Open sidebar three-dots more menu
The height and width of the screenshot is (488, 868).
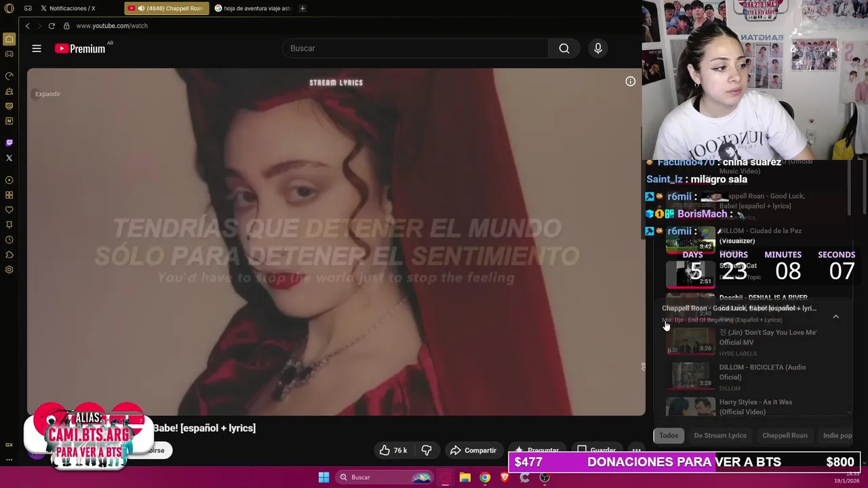[x=9, y=460]
